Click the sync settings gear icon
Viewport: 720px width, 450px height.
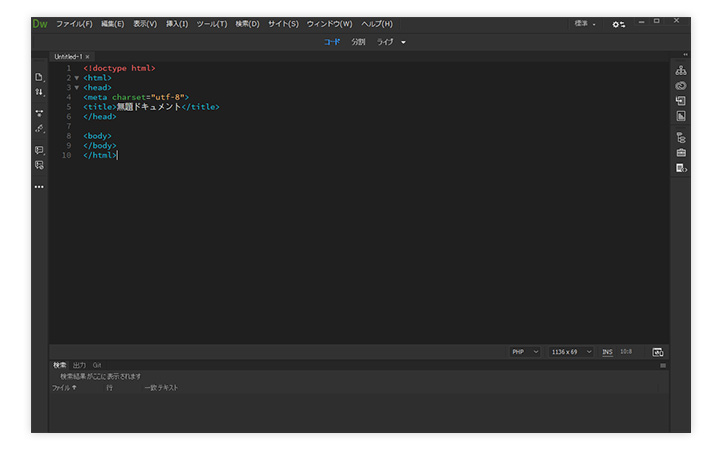[x=619, y=24]
